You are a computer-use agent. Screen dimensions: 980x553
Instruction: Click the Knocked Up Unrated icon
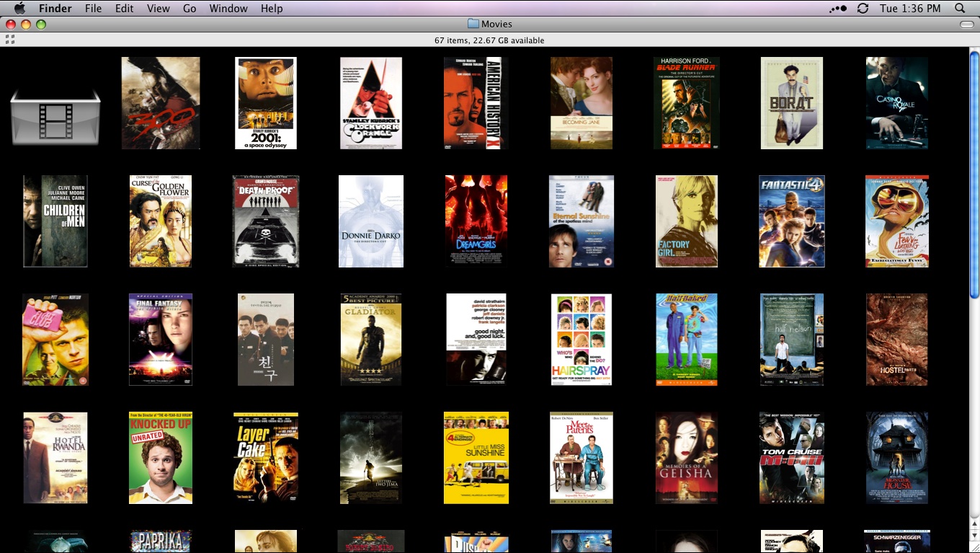tap(161, 458)
